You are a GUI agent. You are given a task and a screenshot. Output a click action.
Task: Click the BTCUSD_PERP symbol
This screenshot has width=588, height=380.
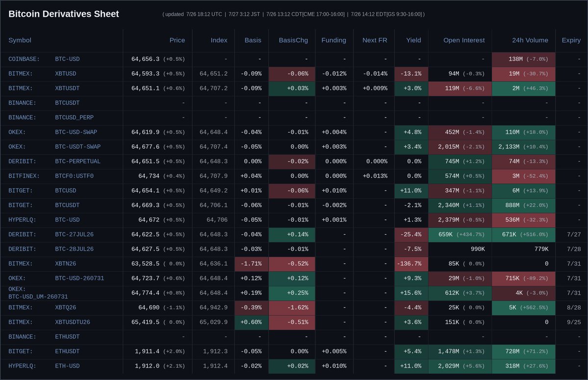click(74, 118)
